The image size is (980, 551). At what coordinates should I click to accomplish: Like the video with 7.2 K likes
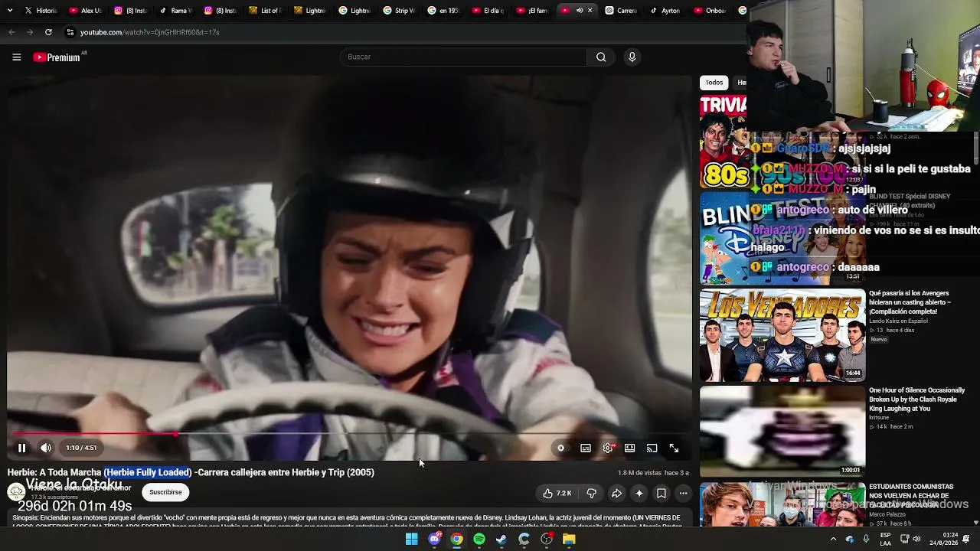pyautogui.click(x=557, y=494)
